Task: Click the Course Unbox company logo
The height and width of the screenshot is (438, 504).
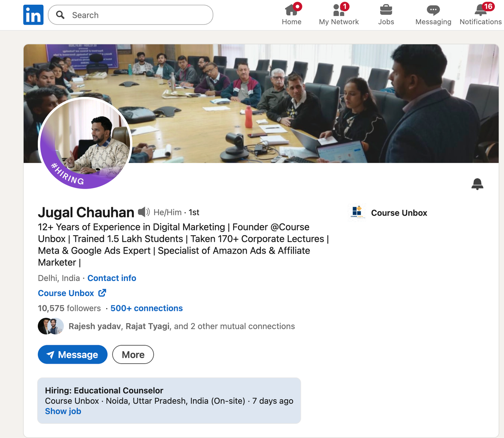Action: 357,213
